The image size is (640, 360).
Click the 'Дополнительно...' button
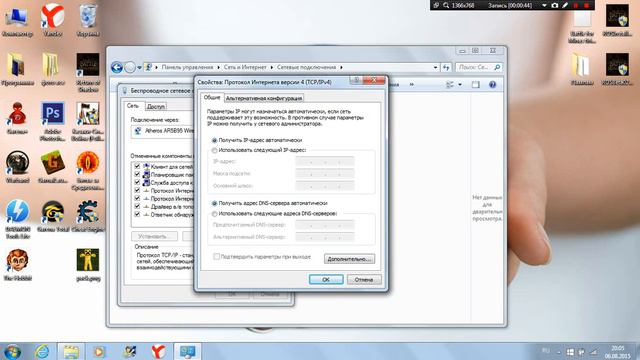coord(349,259)
